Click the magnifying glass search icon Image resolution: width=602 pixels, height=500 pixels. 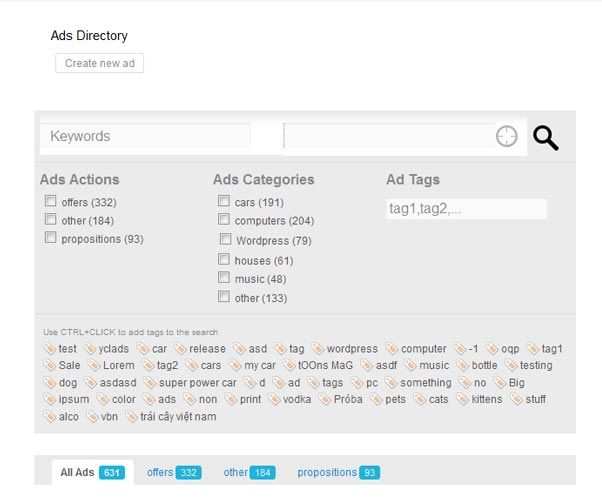(x=546, y=137)
